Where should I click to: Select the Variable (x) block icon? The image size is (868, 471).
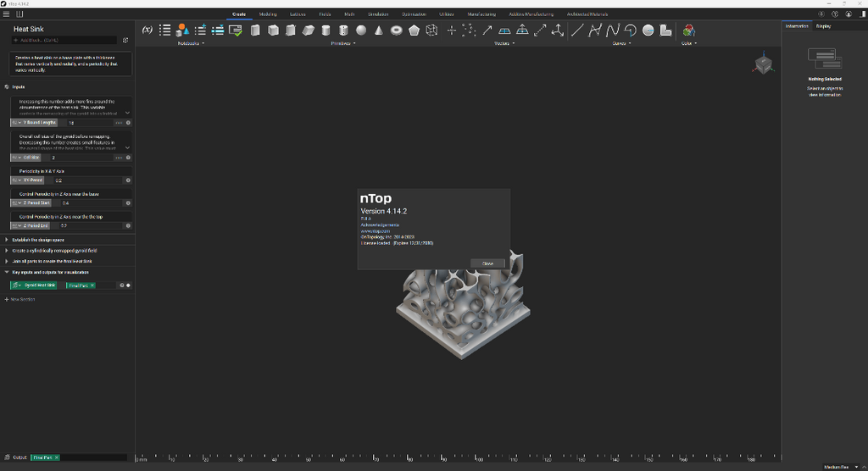147,30
